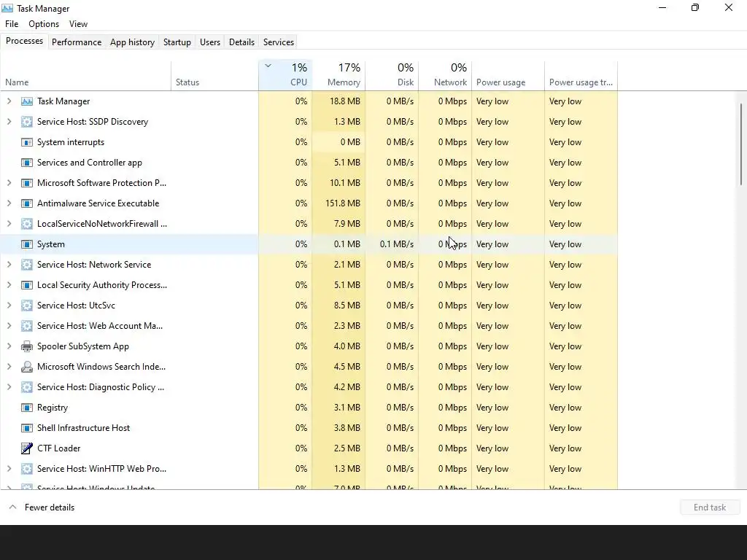
Task: Expand Service Host: WinHTTP Web Proxy row
Action: click(x=9, y=469)
